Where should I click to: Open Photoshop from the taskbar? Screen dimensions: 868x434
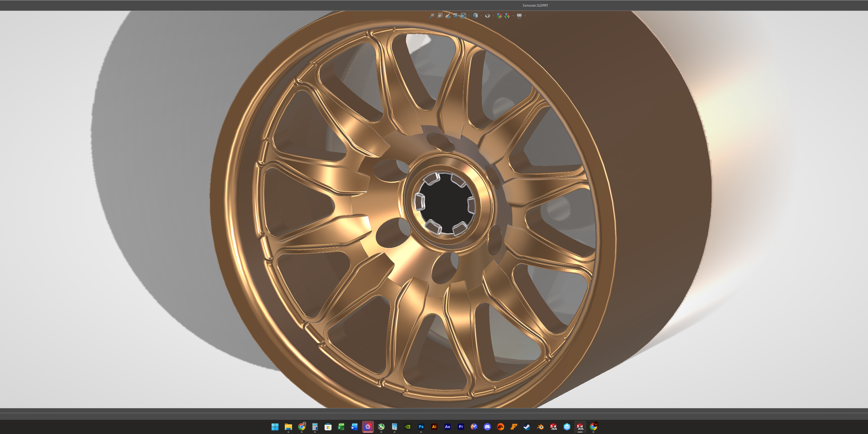point(421,427)
